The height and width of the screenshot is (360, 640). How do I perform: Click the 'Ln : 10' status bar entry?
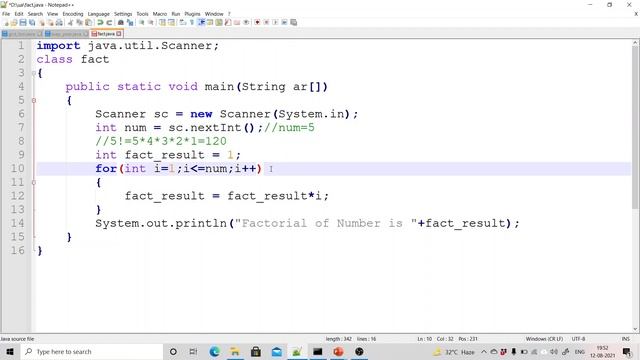(424, 339)
